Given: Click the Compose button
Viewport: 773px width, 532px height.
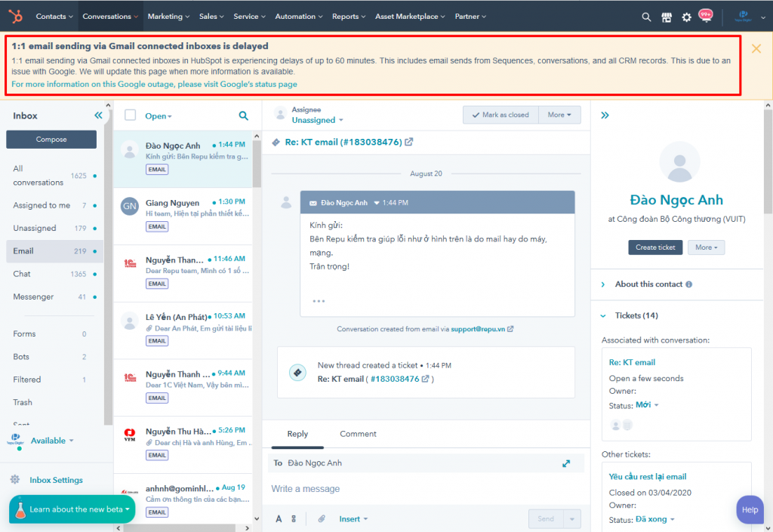Looking at the screenshot, I should pos(51,140).
